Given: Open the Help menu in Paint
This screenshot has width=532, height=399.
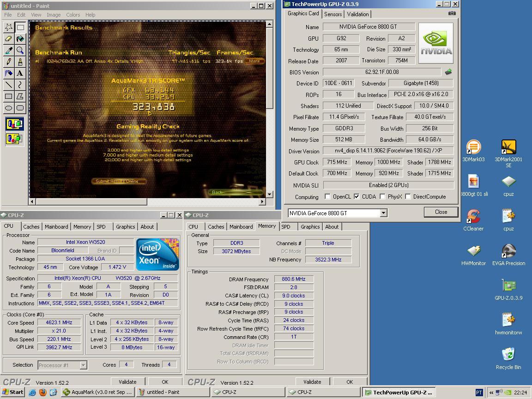Looking at the screenshot, I should point(90,15).
